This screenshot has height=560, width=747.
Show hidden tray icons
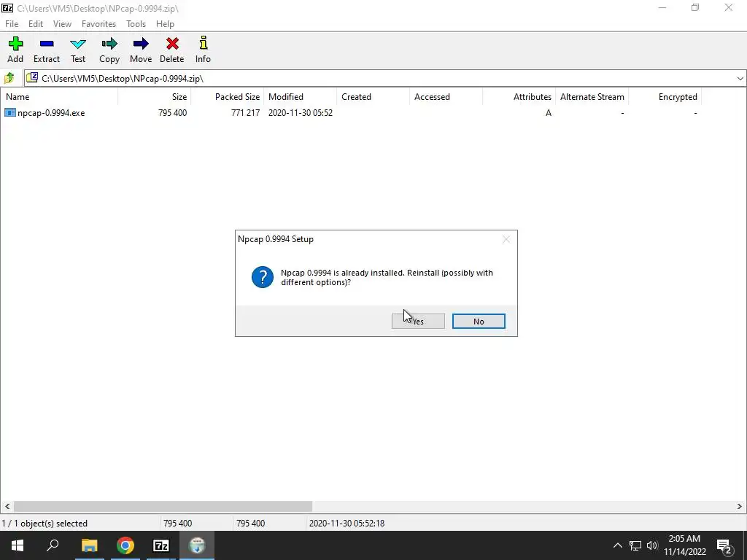point(617,545)
